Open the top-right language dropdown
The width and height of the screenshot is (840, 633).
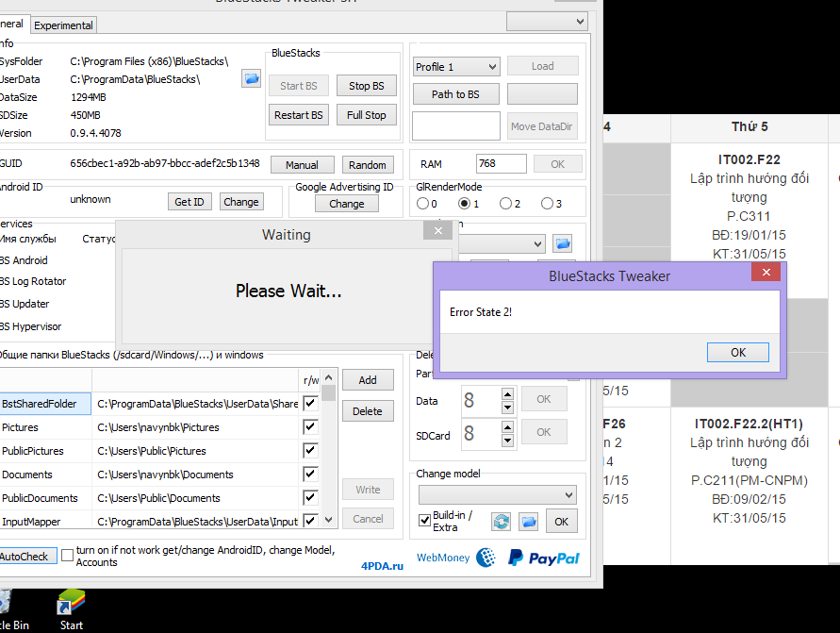click(x=547, y=22)
